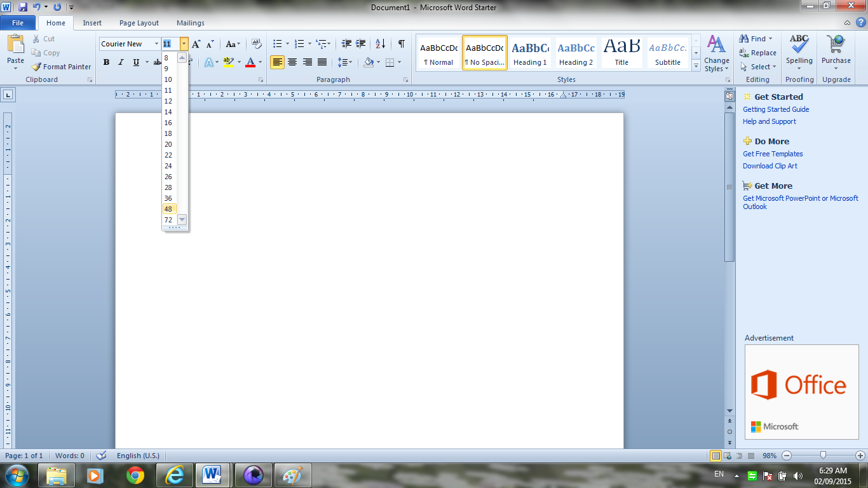This screenshot has width=868, height=488.
Task: Switch to the Mailings tab
Action: (x=191, y=23)
